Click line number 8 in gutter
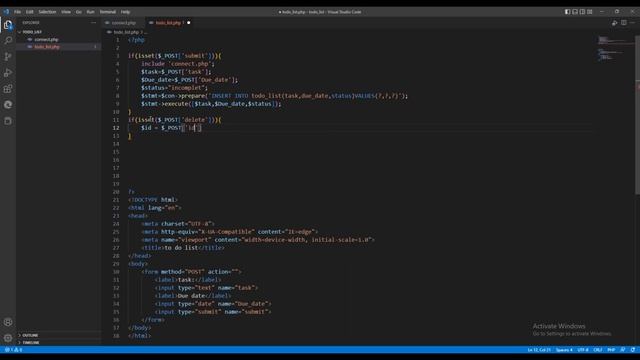 [118, 96]
